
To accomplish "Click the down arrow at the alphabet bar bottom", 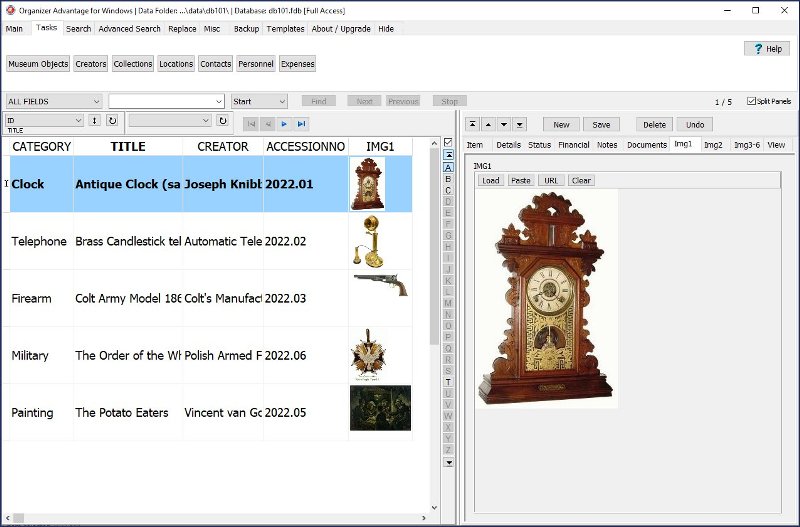I will pos(448,463).
